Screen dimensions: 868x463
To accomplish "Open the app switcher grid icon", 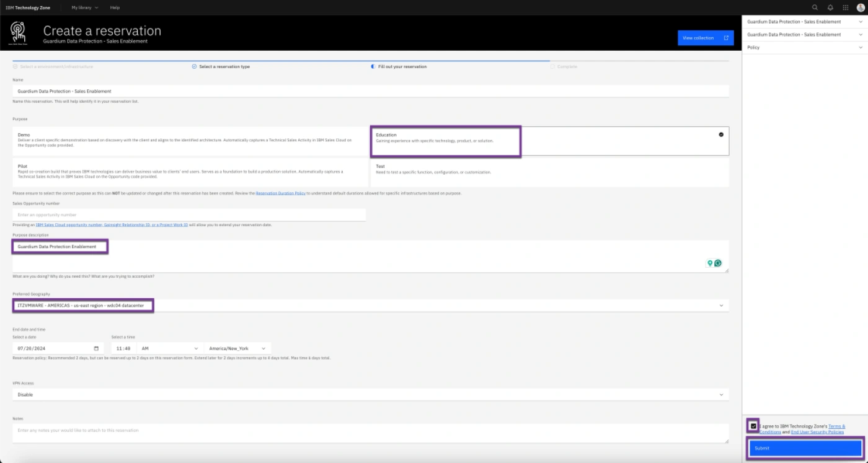I will pyautogui.click(x=846, y=7).
